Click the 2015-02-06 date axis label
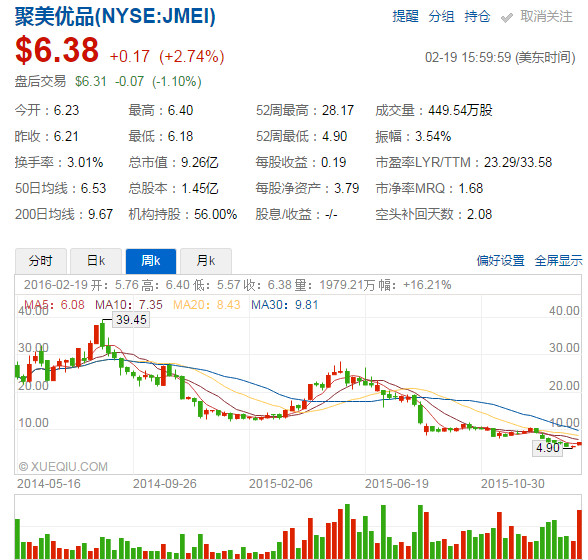Image resolution: width=588 pixels, height=560 pixels. coord(280,483)
